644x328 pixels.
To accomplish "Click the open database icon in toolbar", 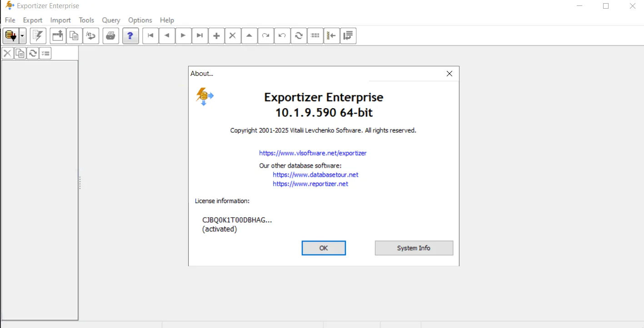I will 11,35.
